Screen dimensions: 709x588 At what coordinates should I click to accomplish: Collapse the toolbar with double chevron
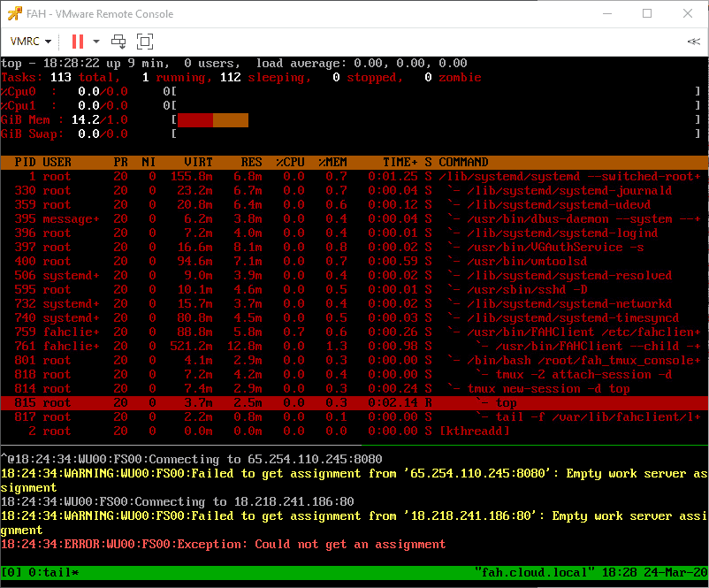click(694, 42)
